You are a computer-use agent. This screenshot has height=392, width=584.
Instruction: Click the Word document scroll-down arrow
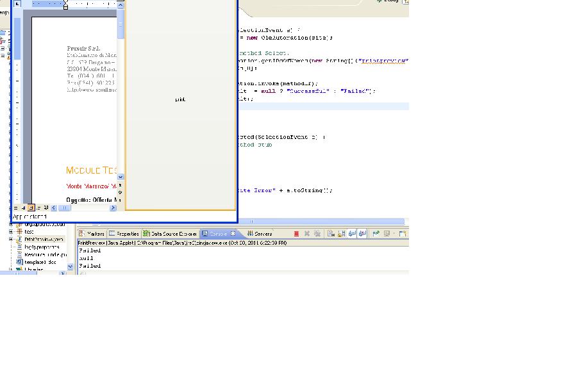(x=121, y=177)
